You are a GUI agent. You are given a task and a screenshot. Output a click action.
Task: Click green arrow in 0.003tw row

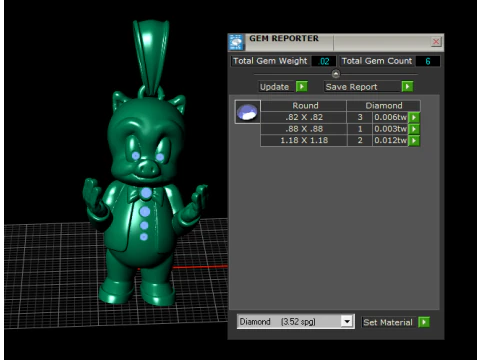(414, 129)
